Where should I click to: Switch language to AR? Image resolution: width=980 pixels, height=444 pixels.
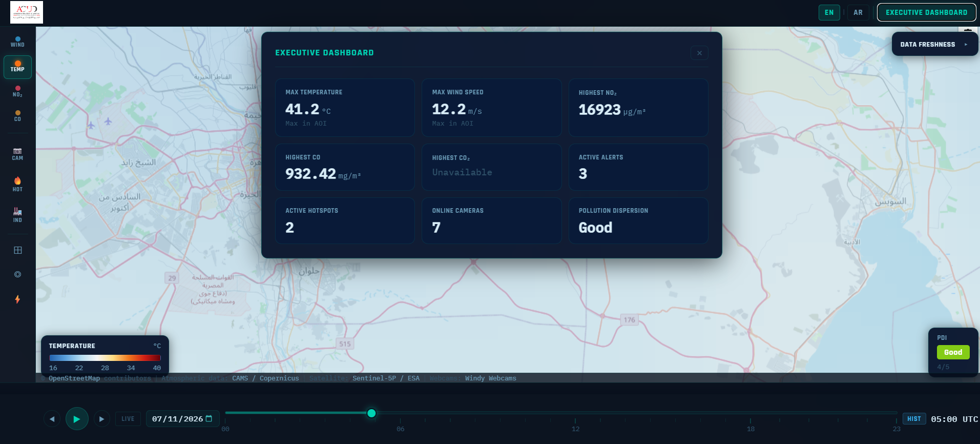(x=858, y=12)
